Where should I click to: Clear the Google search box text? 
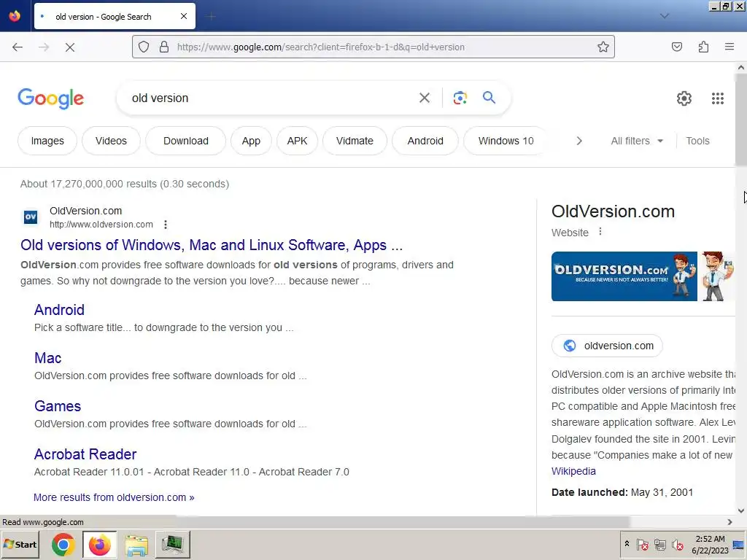click(424, 98)
